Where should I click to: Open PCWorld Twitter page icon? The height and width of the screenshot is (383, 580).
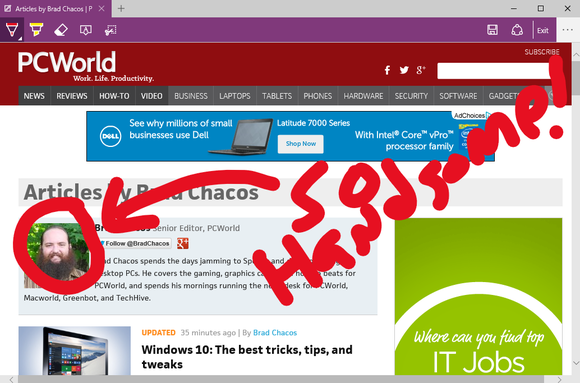pyautogui.click(x=404, y=70)
